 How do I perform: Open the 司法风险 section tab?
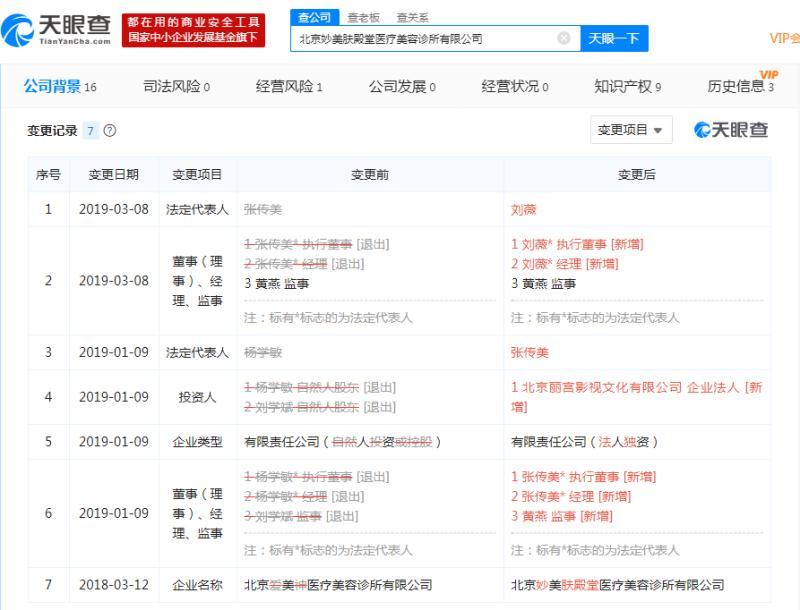click(x=177, y=86)
